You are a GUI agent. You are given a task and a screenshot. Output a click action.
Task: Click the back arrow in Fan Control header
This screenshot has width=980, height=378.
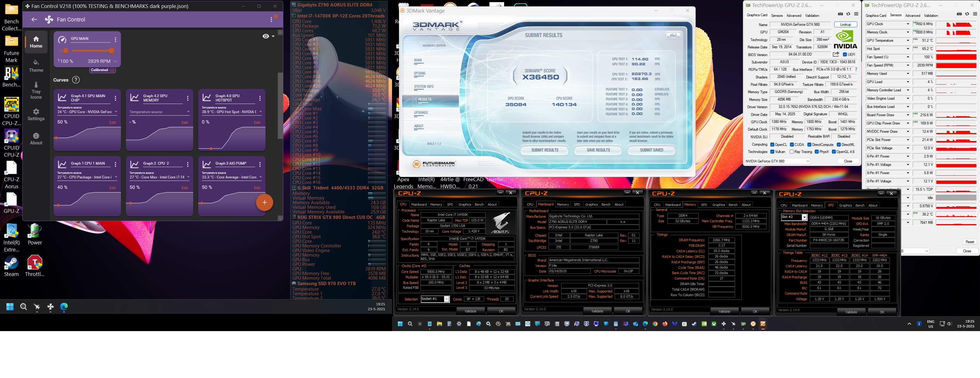tap(34, 19)
